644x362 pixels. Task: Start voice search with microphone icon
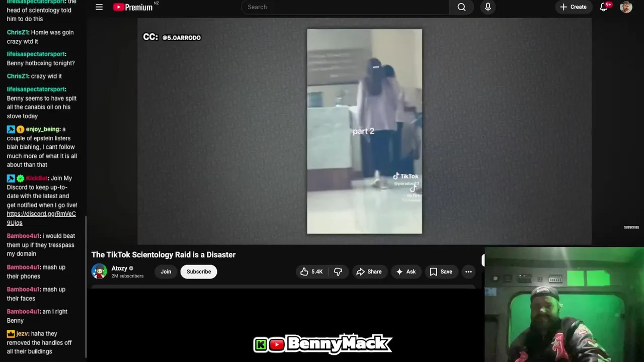click(488, 7)
